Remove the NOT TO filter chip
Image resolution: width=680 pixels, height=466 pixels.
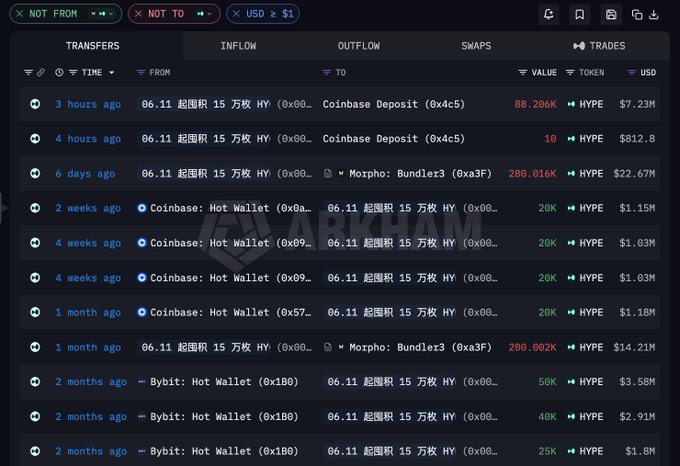coord(138,14)
